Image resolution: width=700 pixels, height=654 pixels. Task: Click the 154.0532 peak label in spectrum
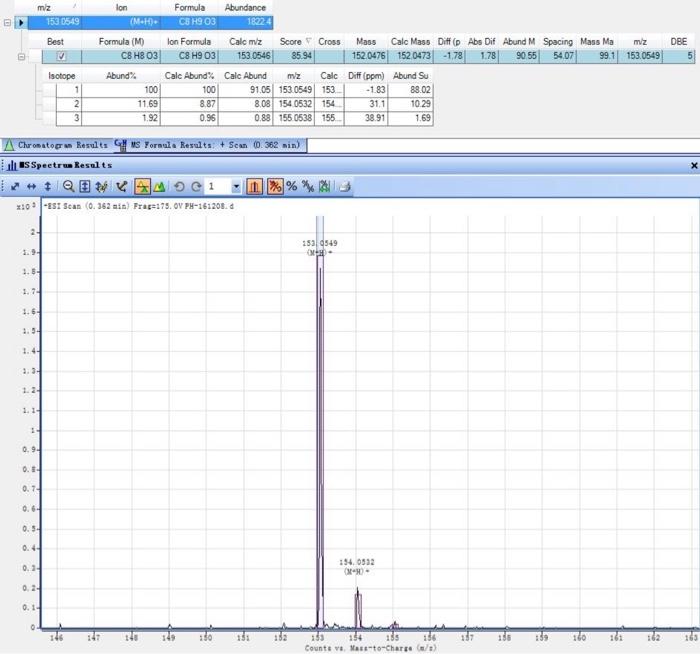pyautogui.click(x=357, y=562)
